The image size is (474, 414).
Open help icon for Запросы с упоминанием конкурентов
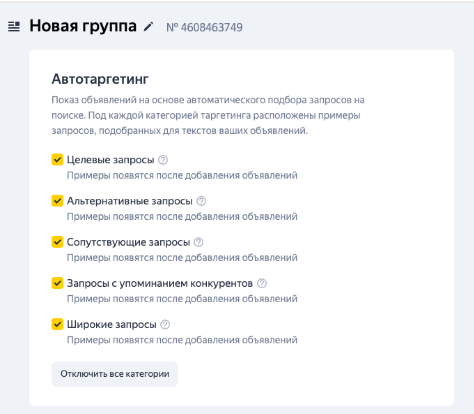262,283
